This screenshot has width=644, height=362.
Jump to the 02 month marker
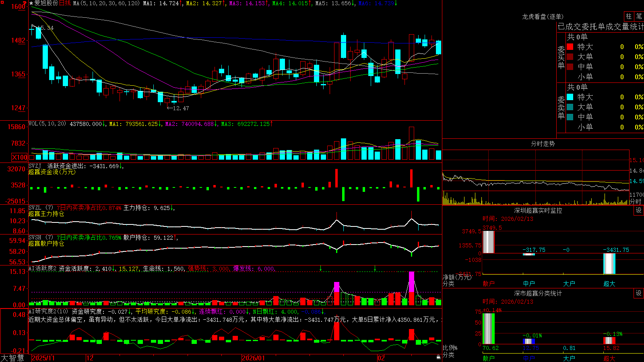click(x=381, y=358)
